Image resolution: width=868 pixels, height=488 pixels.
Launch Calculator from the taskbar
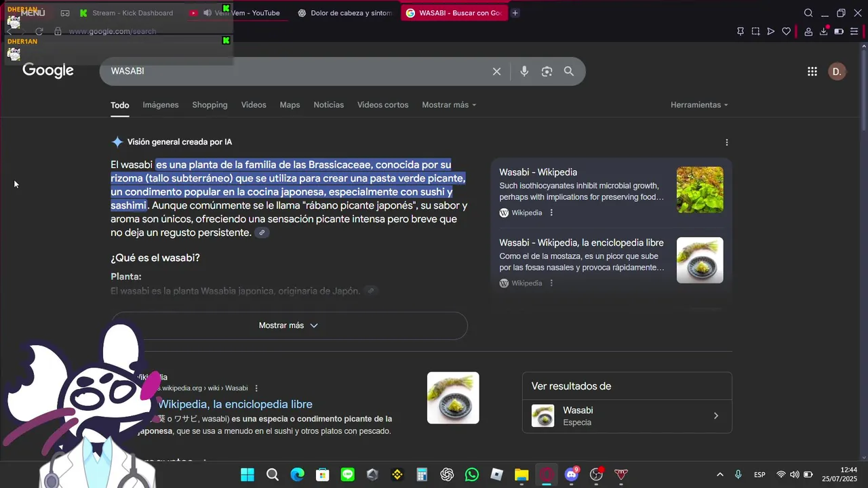[422, 475]
